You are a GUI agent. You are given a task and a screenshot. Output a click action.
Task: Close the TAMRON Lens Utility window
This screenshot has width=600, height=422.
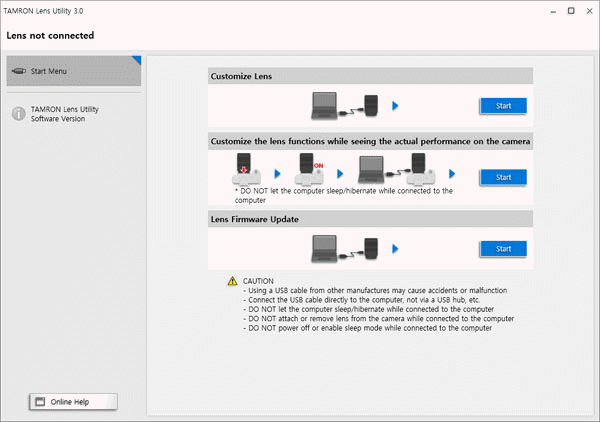(589, 11)
